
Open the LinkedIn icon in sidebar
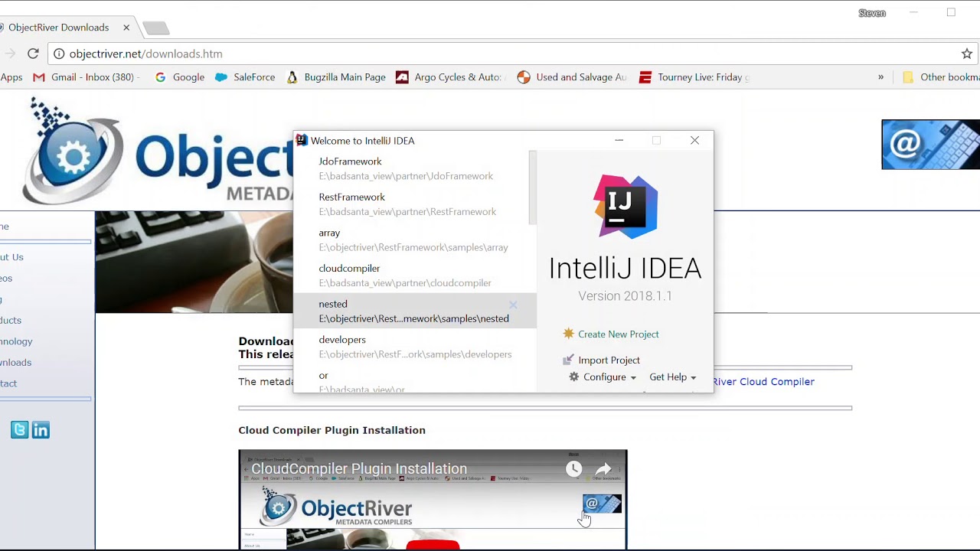pyautogui.click(x=41, y=430)
